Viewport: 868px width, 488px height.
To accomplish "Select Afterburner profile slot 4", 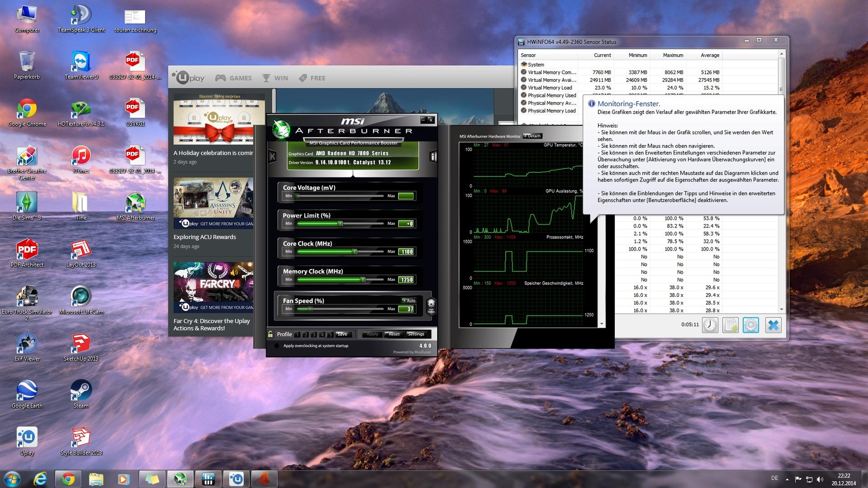I will 322,335.
